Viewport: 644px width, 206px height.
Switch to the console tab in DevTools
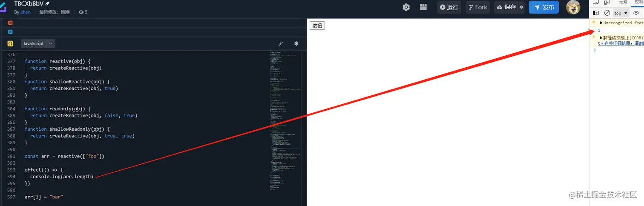[639, 2]
